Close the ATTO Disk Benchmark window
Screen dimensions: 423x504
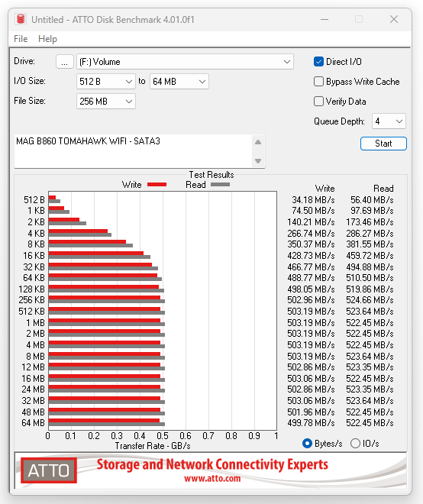pos(394,19)
